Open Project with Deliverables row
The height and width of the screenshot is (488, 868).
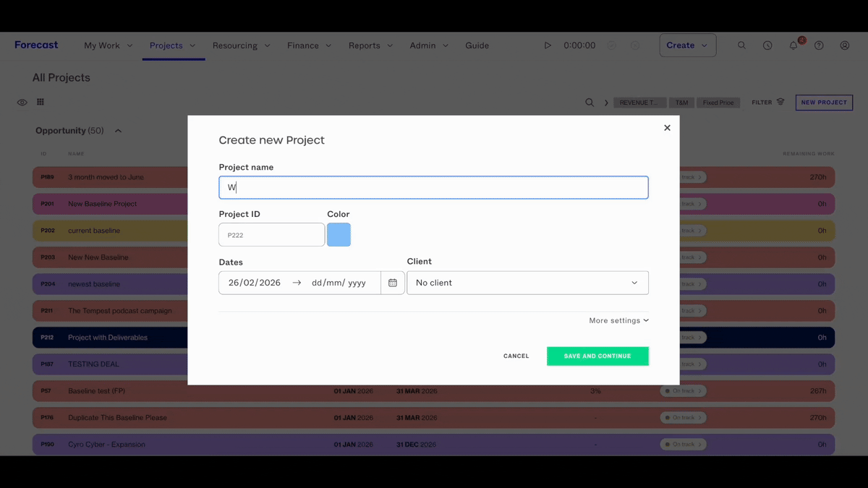[x=433, y=338]
